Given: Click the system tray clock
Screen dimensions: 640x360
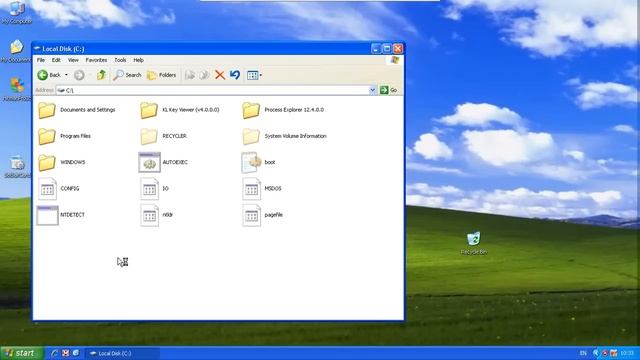Looking at the screenshot, I should (x=627, y=353).
